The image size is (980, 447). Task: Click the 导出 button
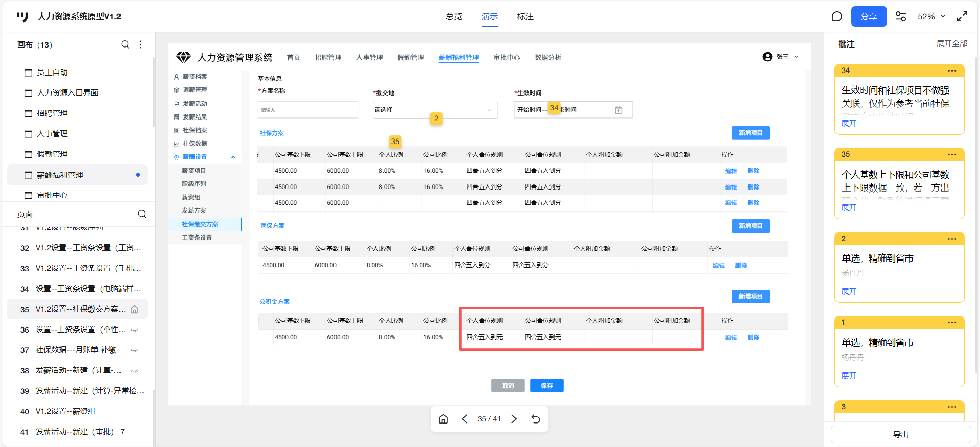(900, 434)
